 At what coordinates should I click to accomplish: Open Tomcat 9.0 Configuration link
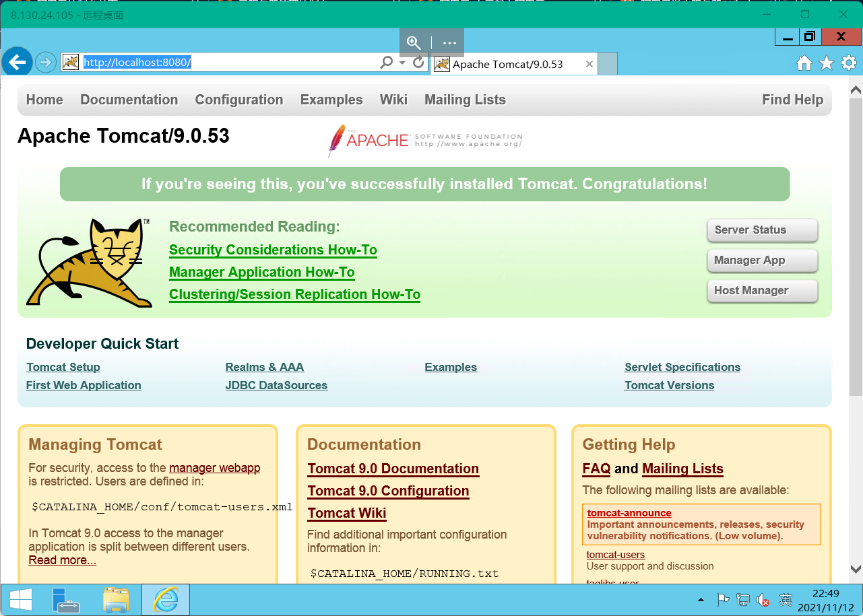coord(389,491)
